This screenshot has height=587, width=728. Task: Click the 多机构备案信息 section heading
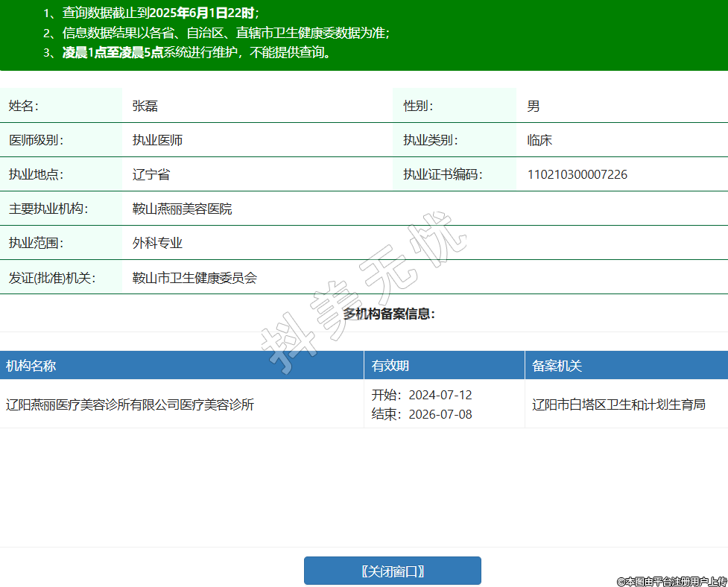click(389, 314)
